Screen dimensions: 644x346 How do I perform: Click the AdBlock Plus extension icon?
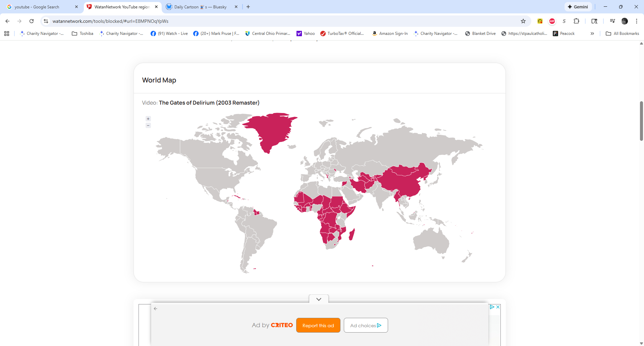coord(552,21)
